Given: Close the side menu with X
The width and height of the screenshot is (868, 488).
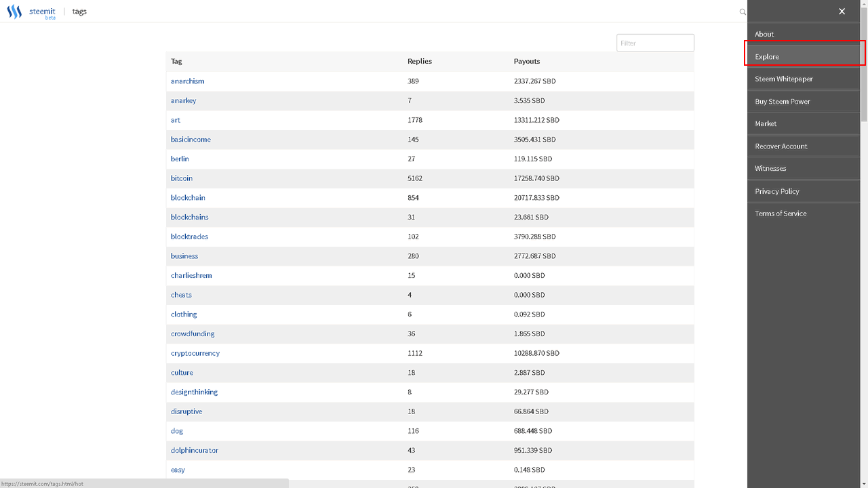Looking at the screenshot, I should (x=842, y=12).
